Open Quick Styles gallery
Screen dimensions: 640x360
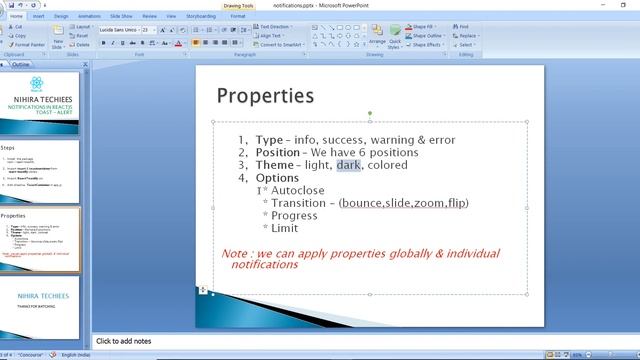click(x=395, y=37)
